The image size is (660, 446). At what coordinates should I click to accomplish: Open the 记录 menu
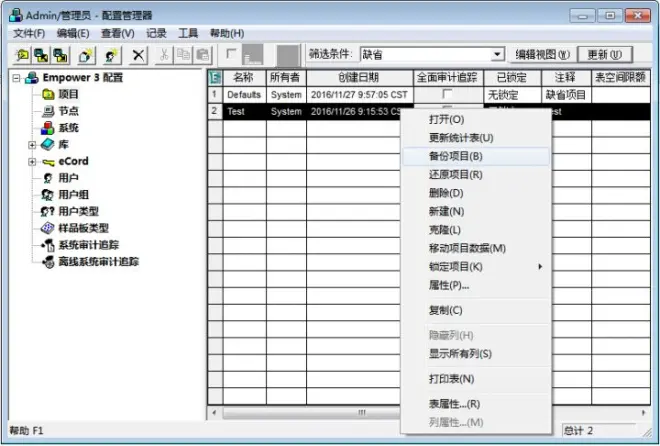pos(156,33)
